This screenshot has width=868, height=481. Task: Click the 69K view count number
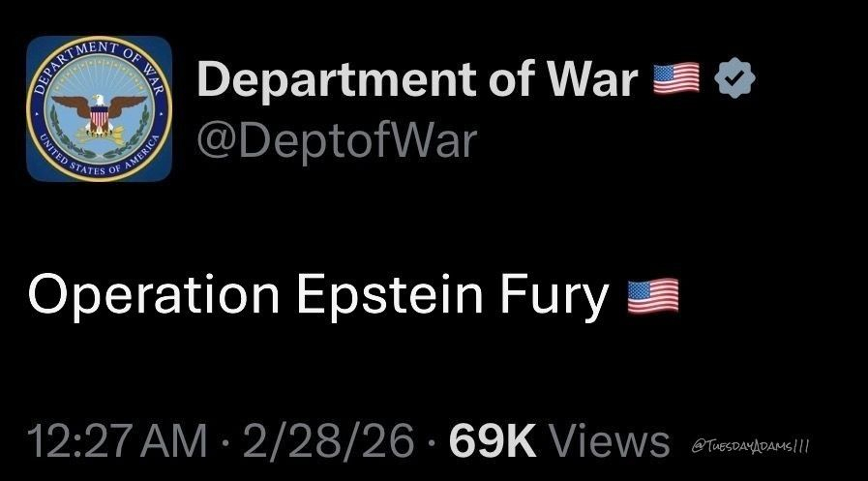click(x=493, y=442)
